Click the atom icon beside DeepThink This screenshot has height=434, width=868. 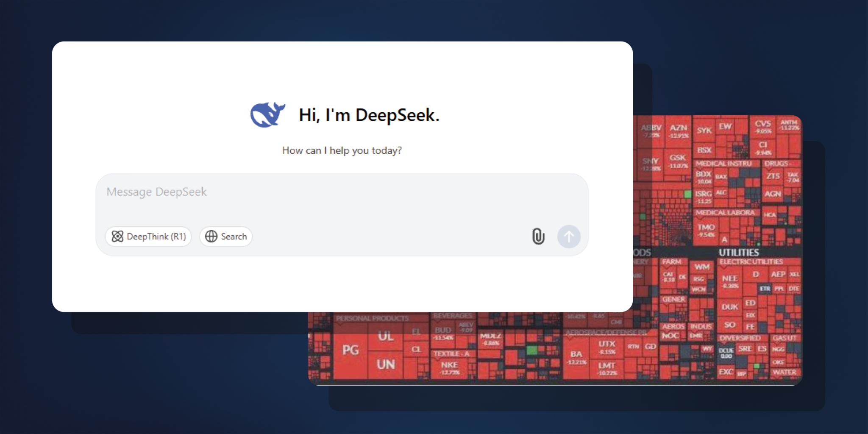118,236
